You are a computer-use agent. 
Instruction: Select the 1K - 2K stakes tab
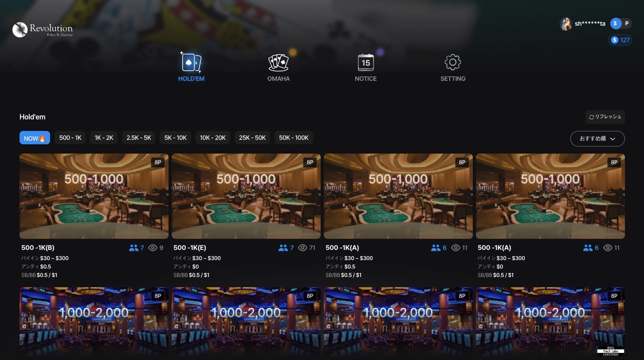point(104,138)
